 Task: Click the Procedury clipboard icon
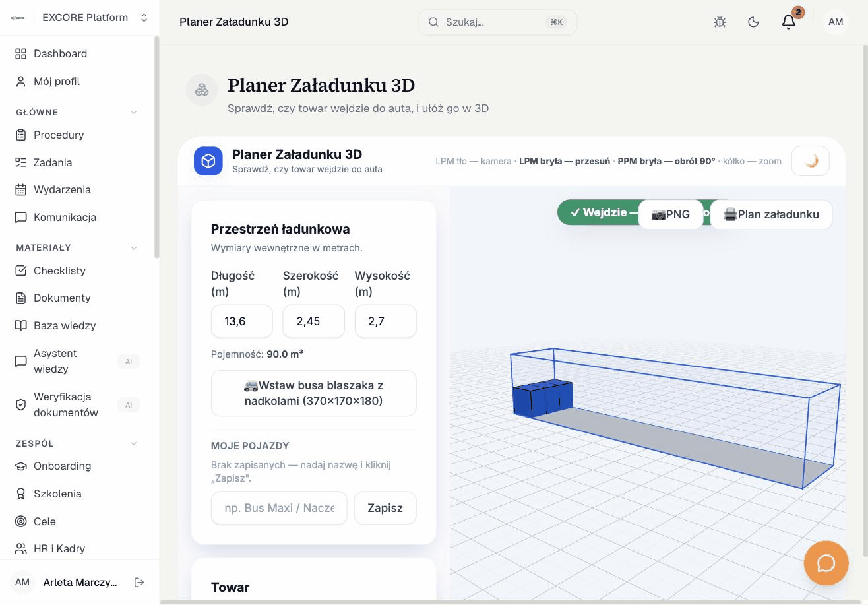coord(21,135)
